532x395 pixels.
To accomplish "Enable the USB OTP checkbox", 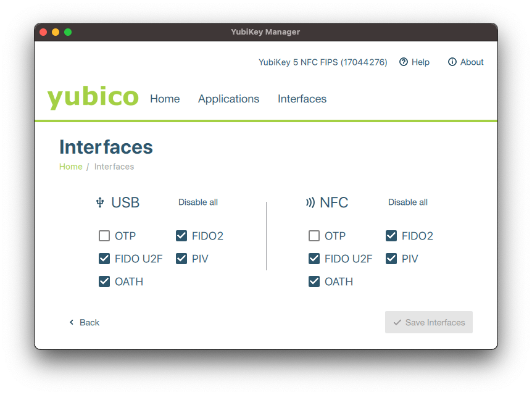I will pyautogui.click(x=104, y=236).
